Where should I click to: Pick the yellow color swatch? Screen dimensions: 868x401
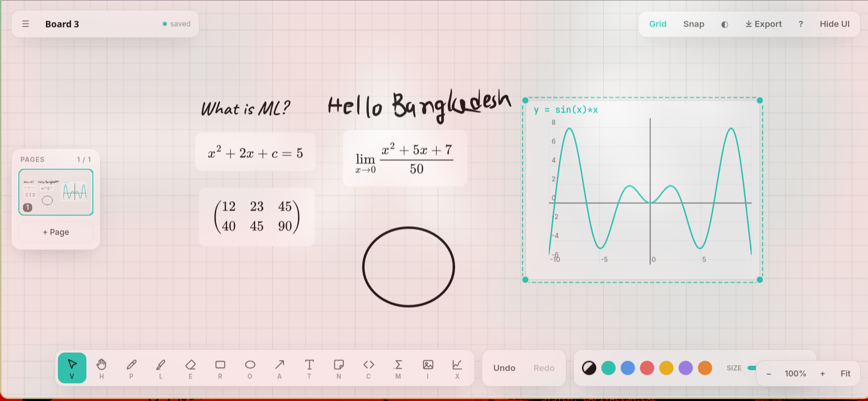(666, 368)
